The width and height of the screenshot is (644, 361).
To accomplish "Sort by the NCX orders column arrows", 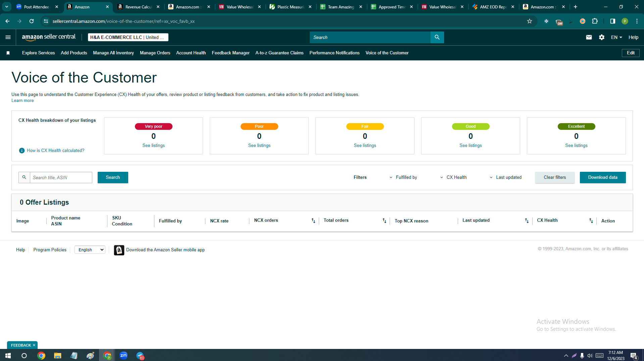I will [x=313, y=220].
